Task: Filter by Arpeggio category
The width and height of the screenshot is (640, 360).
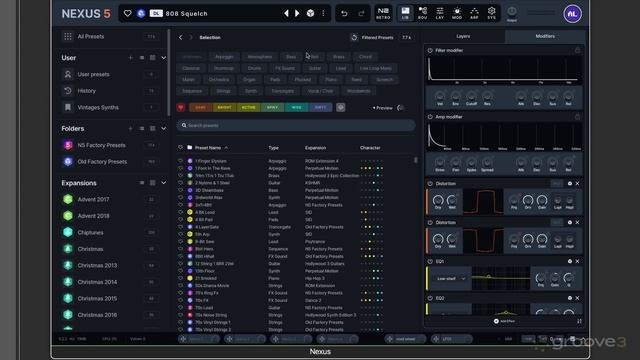Action: pyautogui.click(x=224, y=57)
